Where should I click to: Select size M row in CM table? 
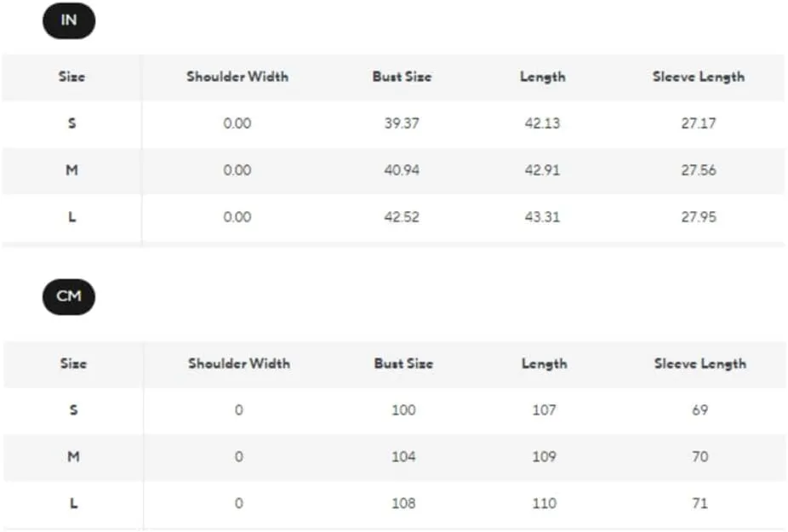(x=395, y=457)
